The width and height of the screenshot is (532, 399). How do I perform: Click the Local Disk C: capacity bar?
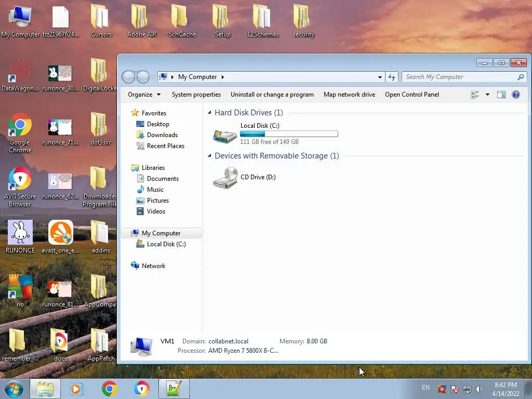[x=289, y=134]
